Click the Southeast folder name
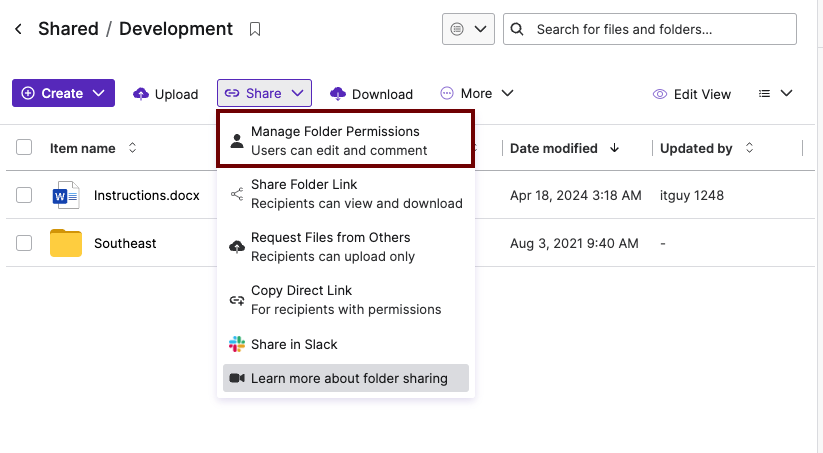The height and width of the screenshot is (453, 823). click(125, 243)
